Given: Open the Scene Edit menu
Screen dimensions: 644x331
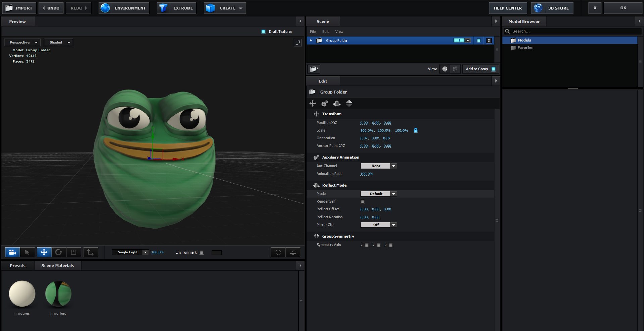Looking at the screenshot, I should 325,32.
